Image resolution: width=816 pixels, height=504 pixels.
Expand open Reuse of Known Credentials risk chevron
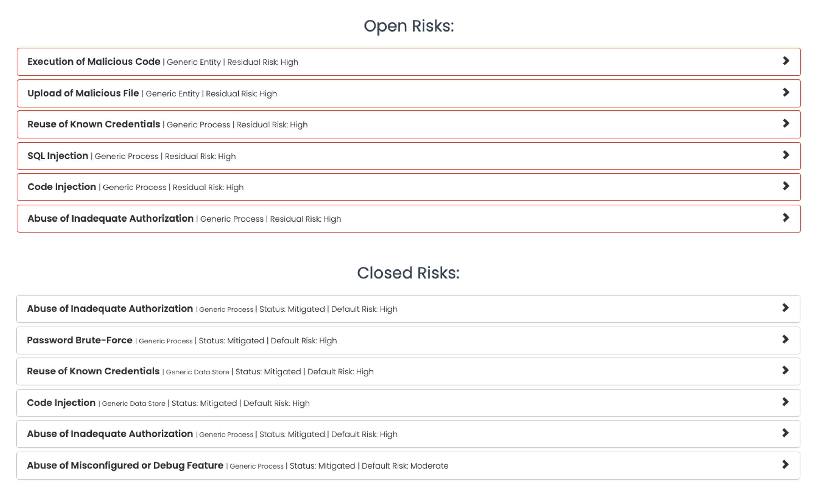(786, 124)
